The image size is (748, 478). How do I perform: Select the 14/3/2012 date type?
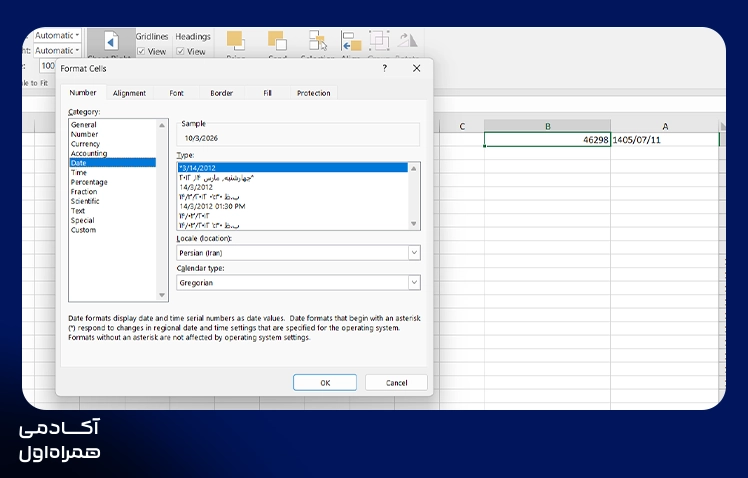293,187
